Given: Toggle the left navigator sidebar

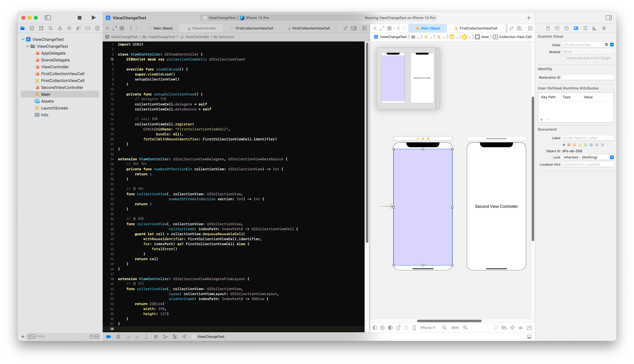Looking at the screenshot, I should pos(48,18).
